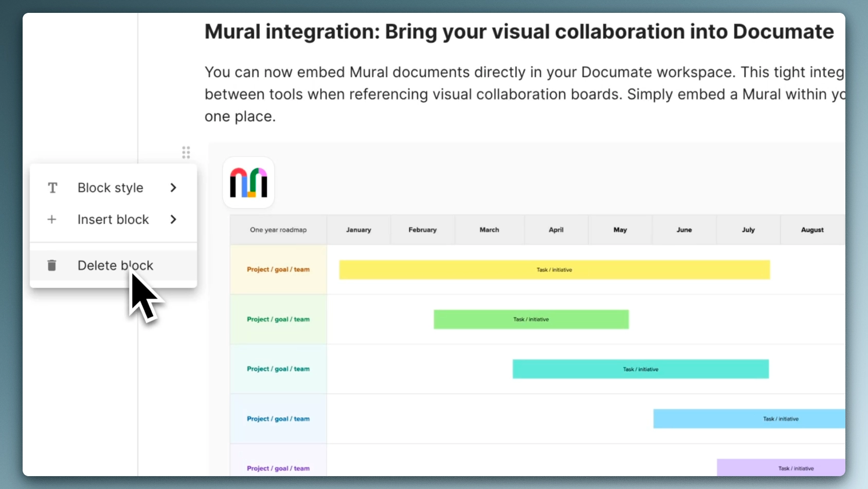Image resolution: width=868 pixels, height=489 pixels.
Task: Click the August column header
Action: coord(812,230)
